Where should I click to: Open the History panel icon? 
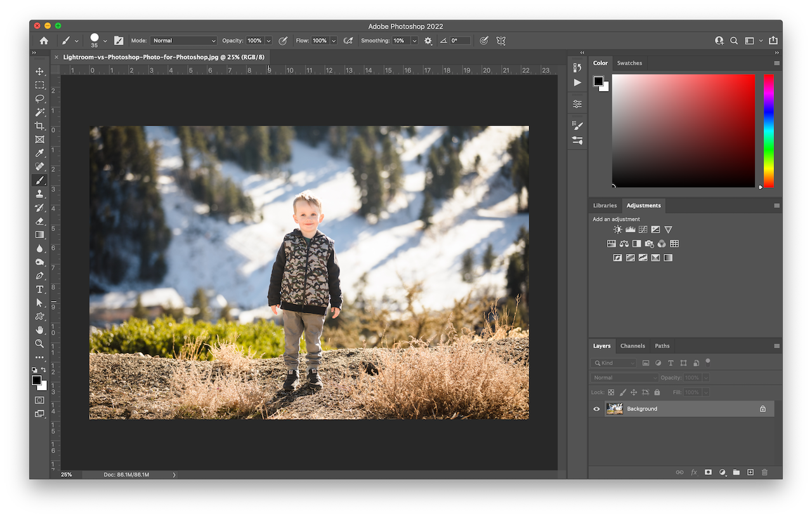577,67
